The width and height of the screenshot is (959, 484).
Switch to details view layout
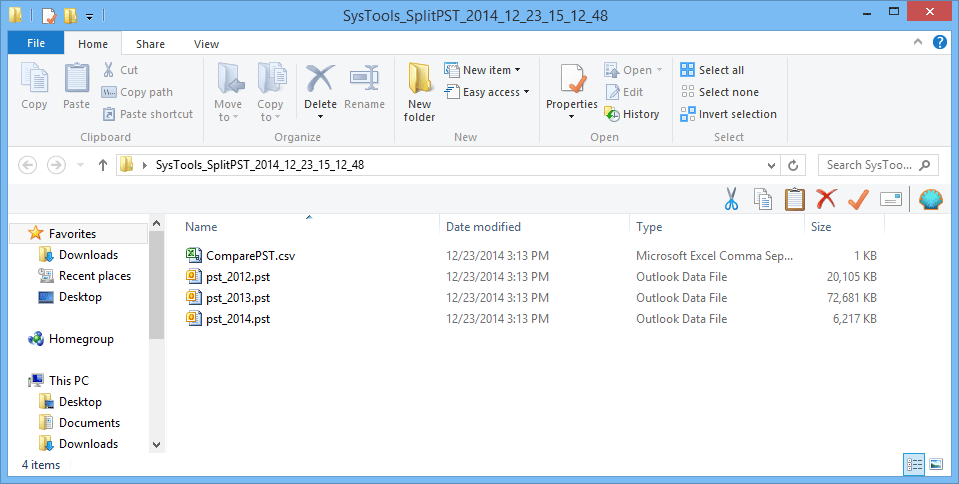click(x=914, y=464)
